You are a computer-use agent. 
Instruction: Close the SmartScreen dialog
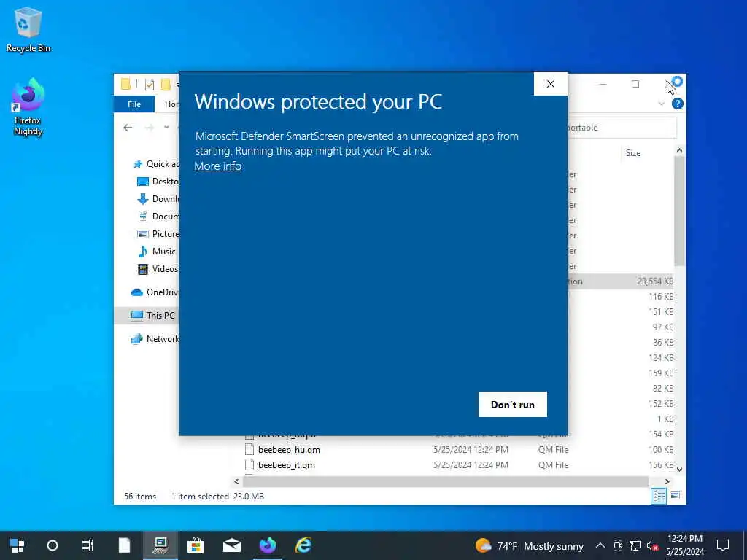coord(550,84)
